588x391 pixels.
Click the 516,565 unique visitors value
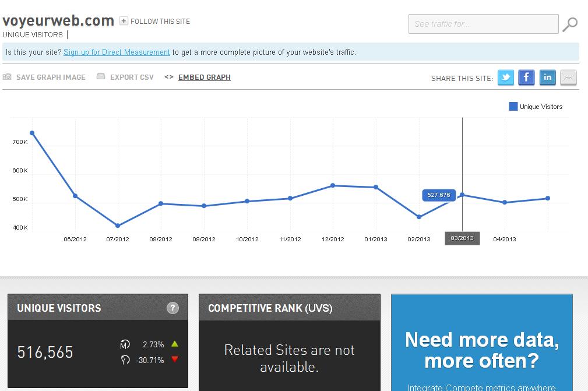point(45,353)
